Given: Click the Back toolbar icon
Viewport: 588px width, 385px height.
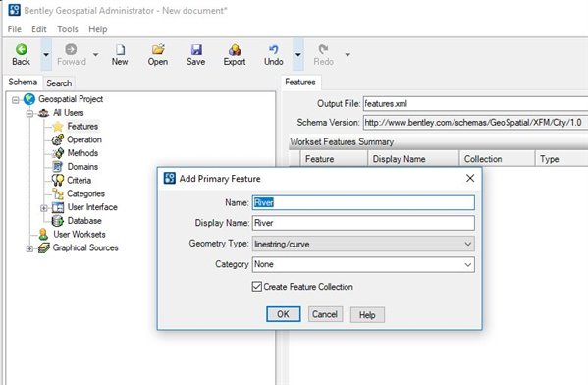Looking at the screenshot, I should (22, 49).
